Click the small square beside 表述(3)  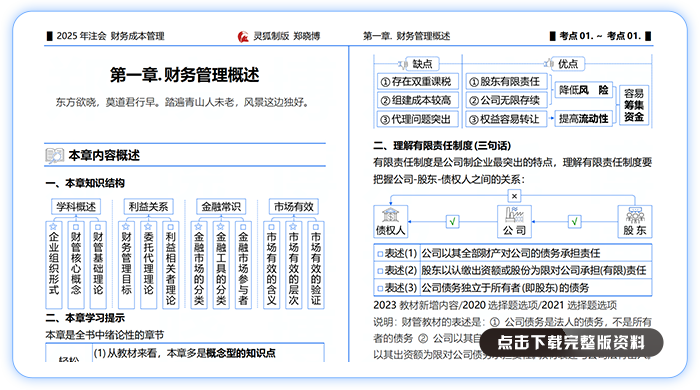click(380, 288)
